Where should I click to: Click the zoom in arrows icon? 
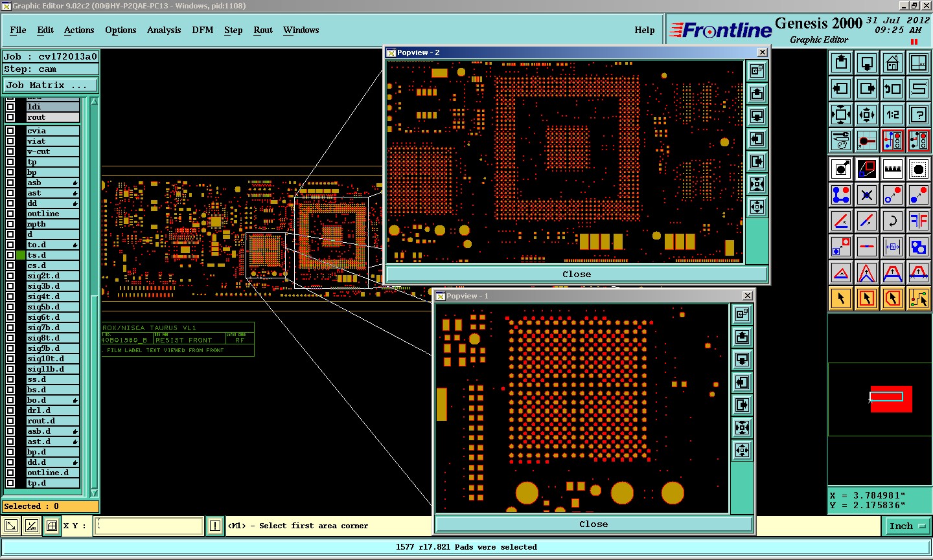841,115
